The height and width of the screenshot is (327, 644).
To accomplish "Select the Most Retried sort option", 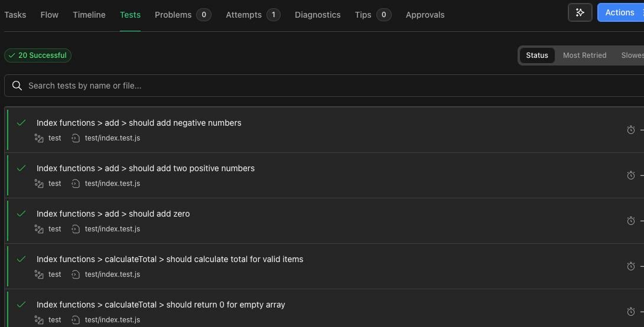I will 584,55.
